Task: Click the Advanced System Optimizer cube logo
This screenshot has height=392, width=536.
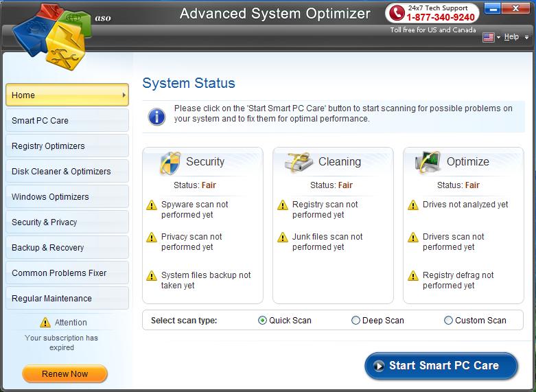Action: [51, 37]
